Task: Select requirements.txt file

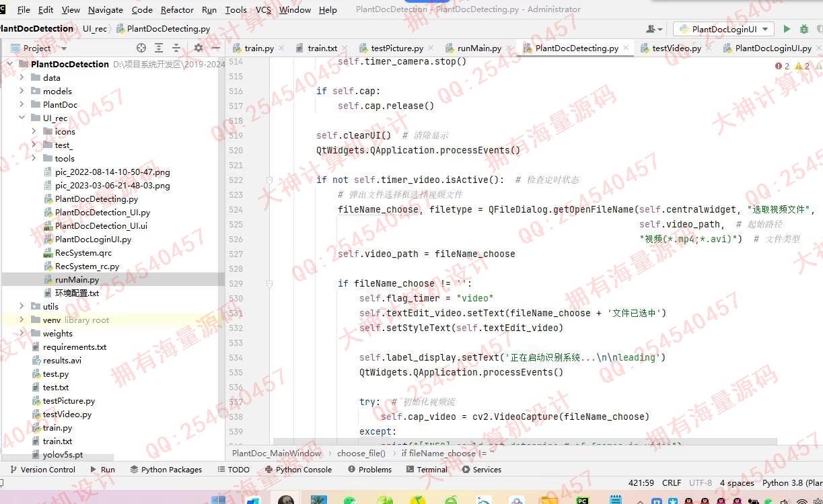Action: click(74, 347)
